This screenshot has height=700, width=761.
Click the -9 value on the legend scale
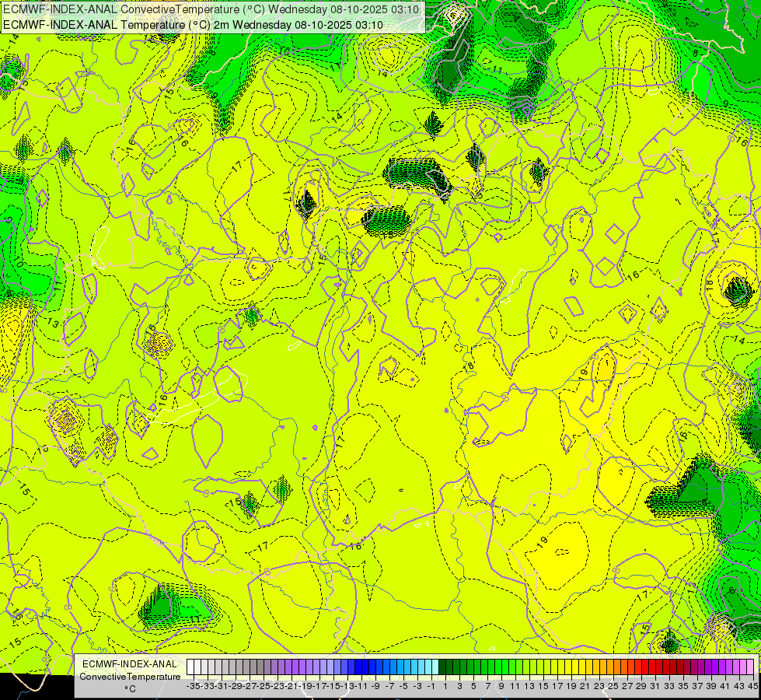click(x=375, y=686)
